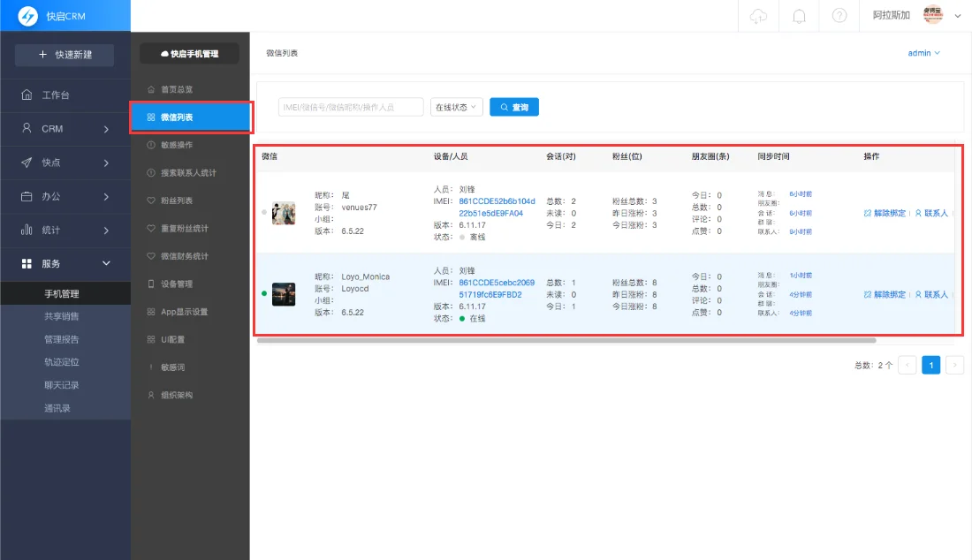Screen dimensions: 972x560
Task: Click the help question mark icon
Action: (x=839, y=16)
